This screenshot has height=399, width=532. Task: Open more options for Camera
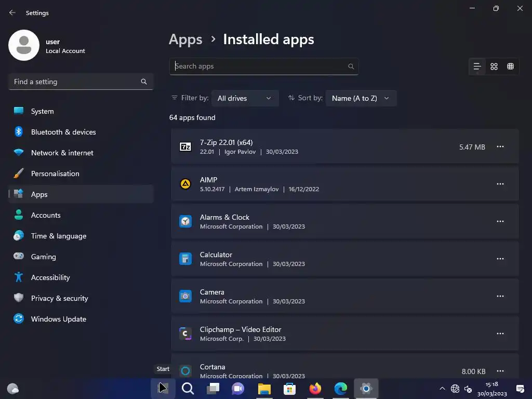coord(500,296)
